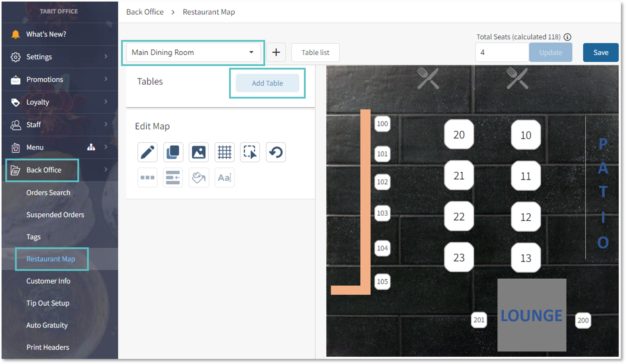Click the plus icon to add room
This screenshot has width=626, height=364.
pos(276,52)
